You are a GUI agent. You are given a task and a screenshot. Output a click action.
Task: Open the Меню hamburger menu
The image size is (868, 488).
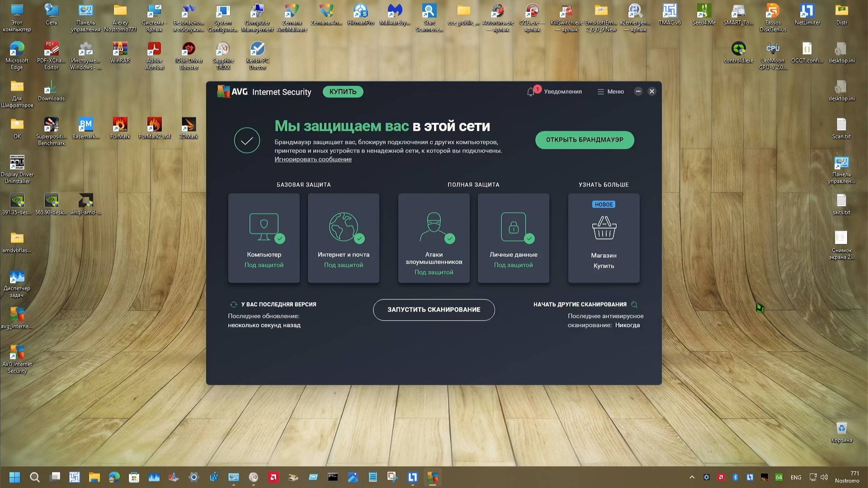tap(610, 92)
